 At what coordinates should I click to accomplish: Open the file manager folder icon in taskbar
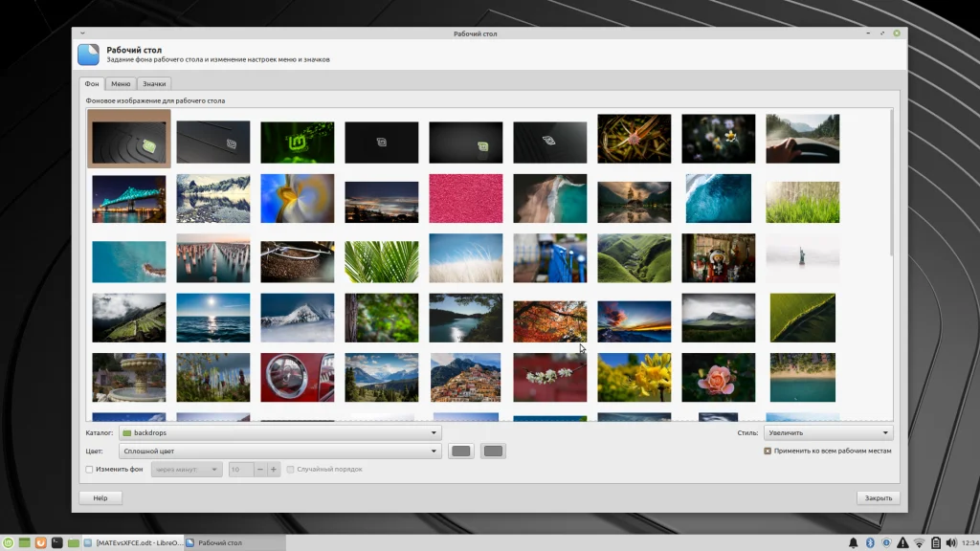click(73, 543)
